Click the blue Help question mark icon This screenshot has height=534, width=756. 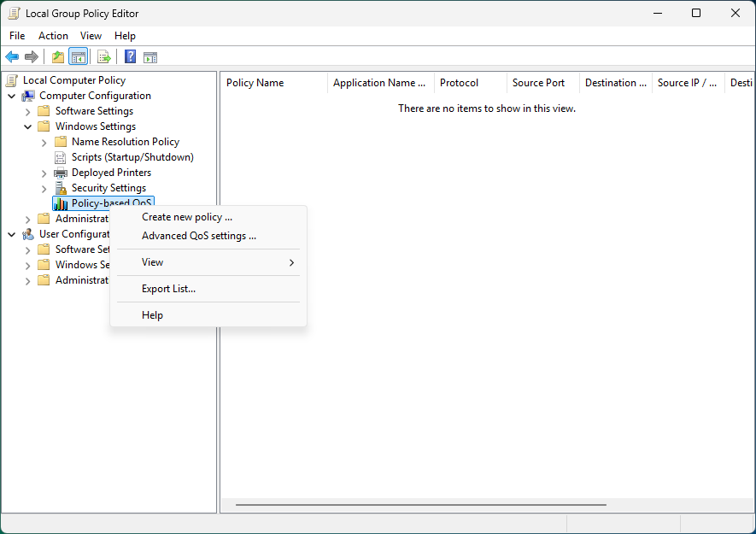pos(130,57)
